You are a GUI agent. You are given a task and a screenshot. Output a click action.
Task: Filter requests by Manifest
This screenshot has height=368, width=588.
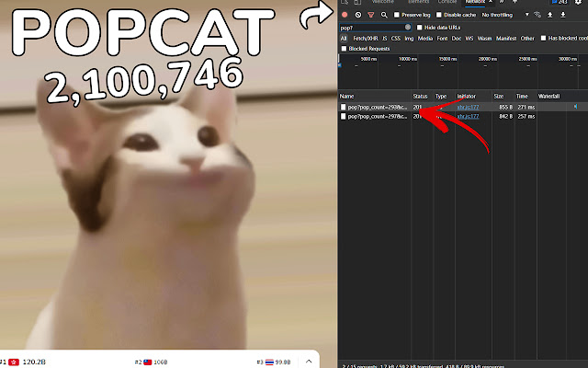pos(506,39)
